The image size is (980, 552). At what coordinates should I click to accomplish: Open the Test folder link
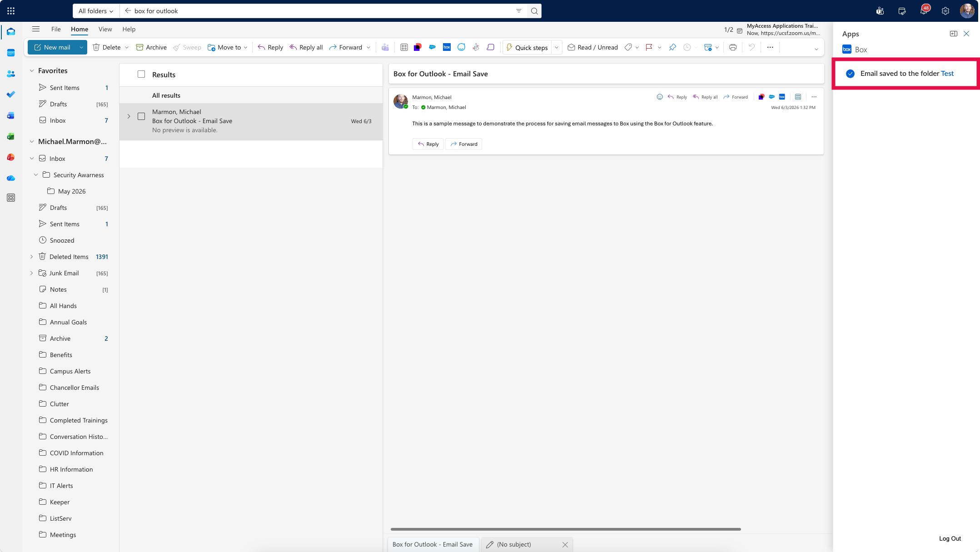pyautogui.click(x=947, y=73)
